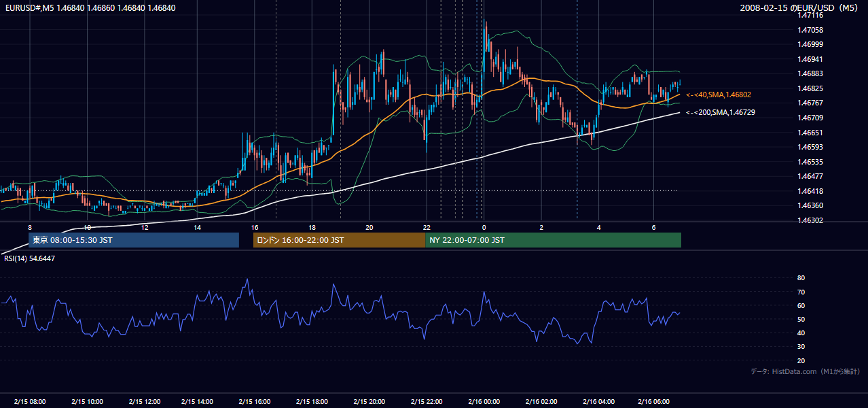Click the 2/15 16:00 time label
The height and width of the screenshot is (408, 868).
coord(255,402)
